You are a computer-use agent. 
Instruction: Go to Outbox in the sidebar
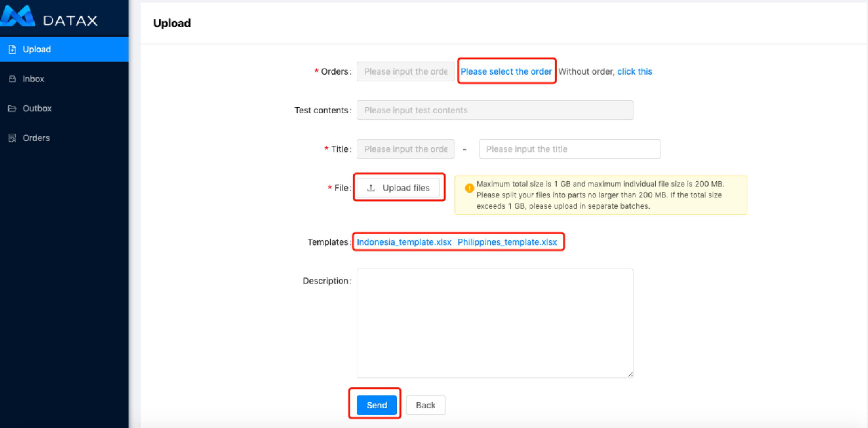(x=37, y=109)
